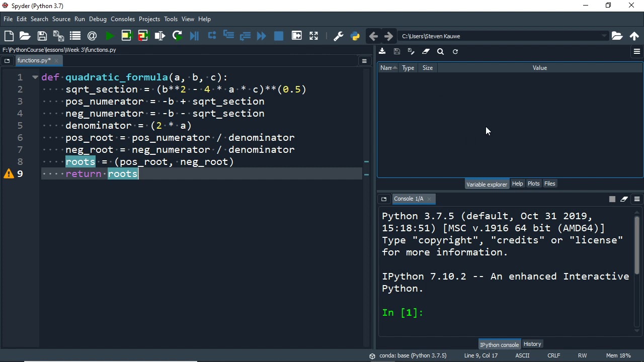Change to parent directory up arrow
The image size is (644, 362).
point(634,36)
